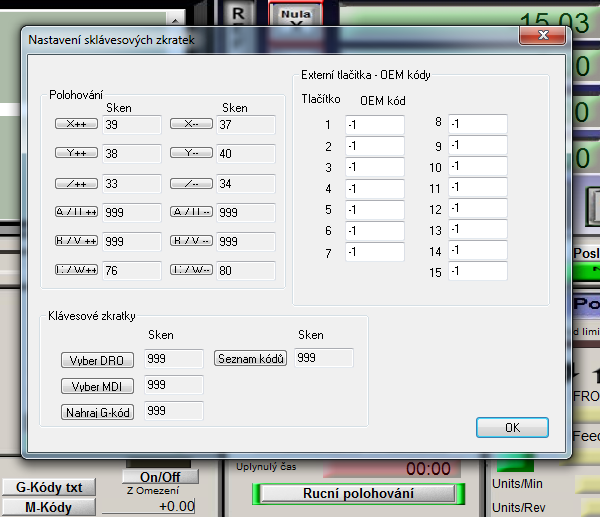
Task: Click the Y-- hotkey button
Action: pyautogui.click(x=192, y=154)
